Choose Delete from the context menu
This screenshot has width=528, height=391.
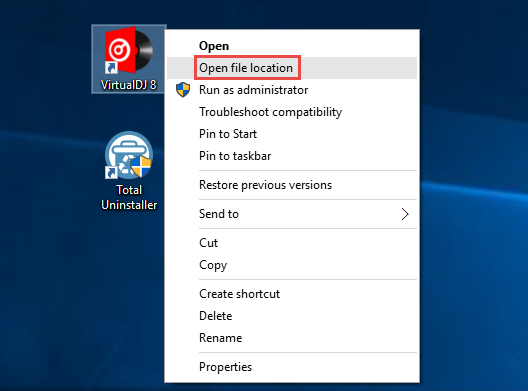(292, 316)
